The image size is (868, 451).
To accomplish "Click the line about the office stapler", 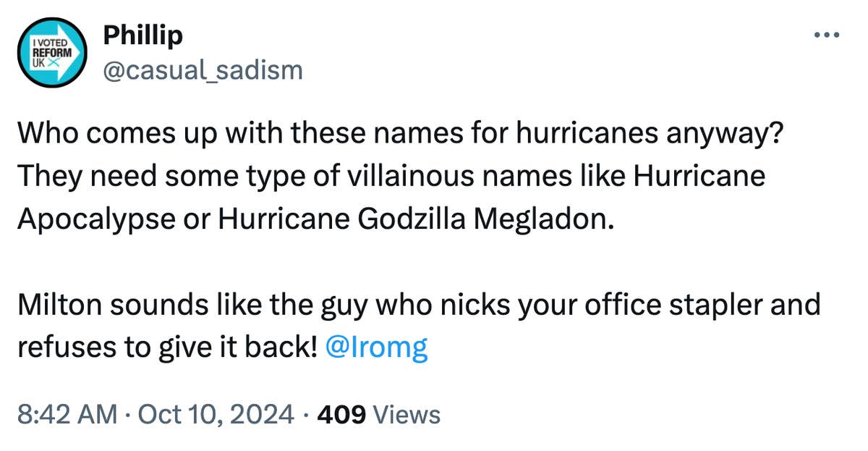I will tap(420, 304).
